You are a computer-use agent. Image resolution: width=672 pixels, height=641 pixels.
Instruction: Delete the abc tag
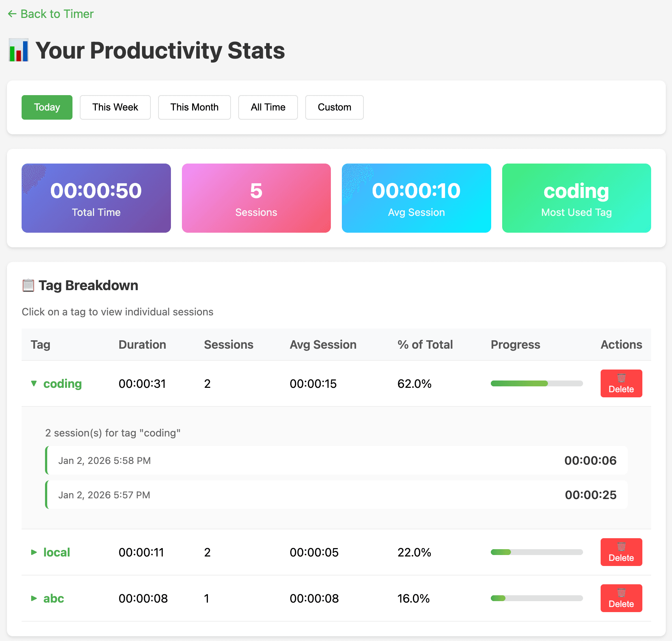point(621,598)
